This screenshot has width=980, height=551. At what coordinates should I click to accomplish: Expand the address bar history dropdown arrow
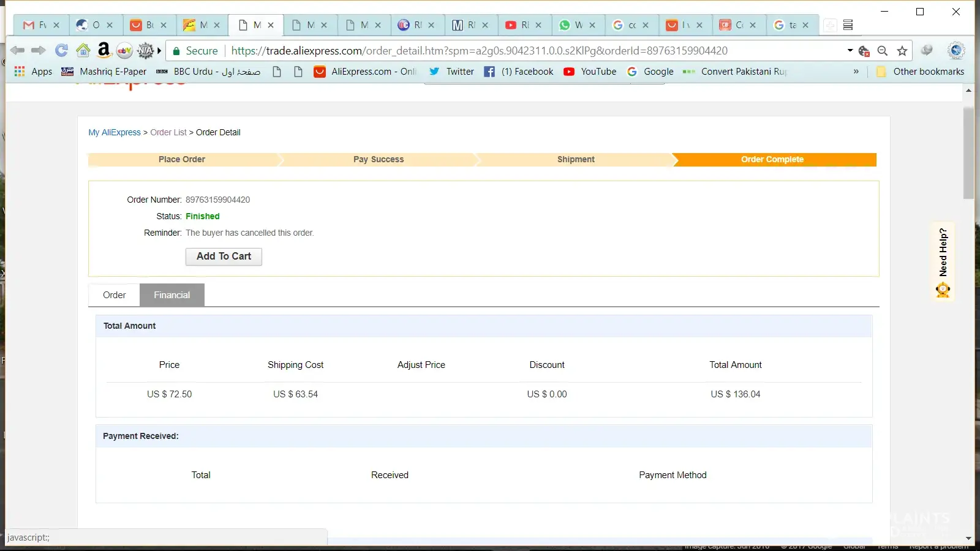click(x=850, y=50)
